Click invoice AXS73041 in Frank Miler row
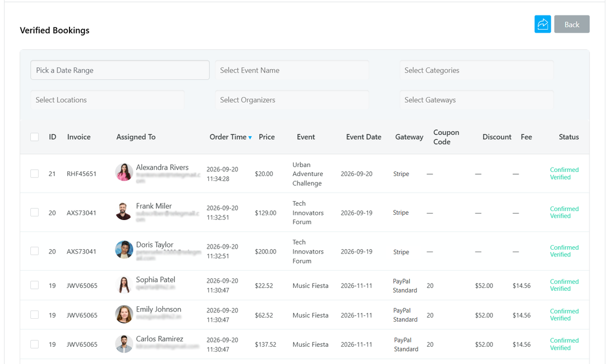The height and width of the screenshot is (364, 609). click(x=81, y=213)
